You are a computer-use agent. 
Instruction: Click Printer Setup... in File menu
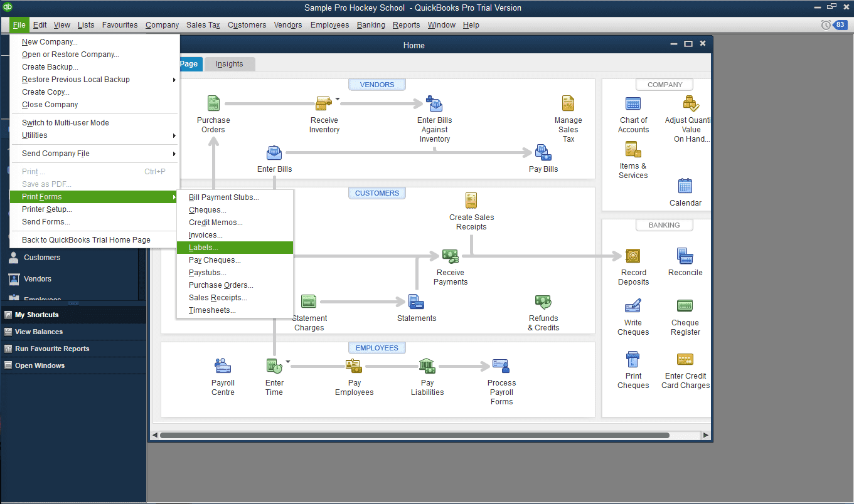(x=95, y=209)
